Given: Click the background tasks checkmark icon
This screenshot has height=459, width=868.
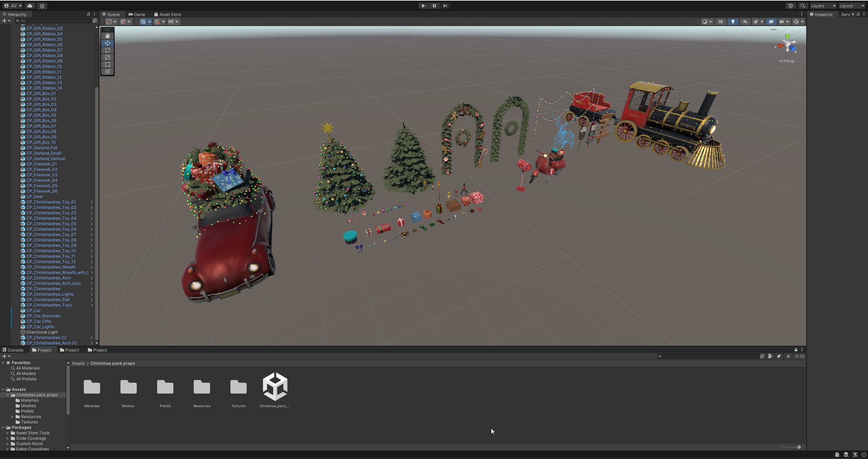Looking at the screenshot, I should (x=864, y=455).
